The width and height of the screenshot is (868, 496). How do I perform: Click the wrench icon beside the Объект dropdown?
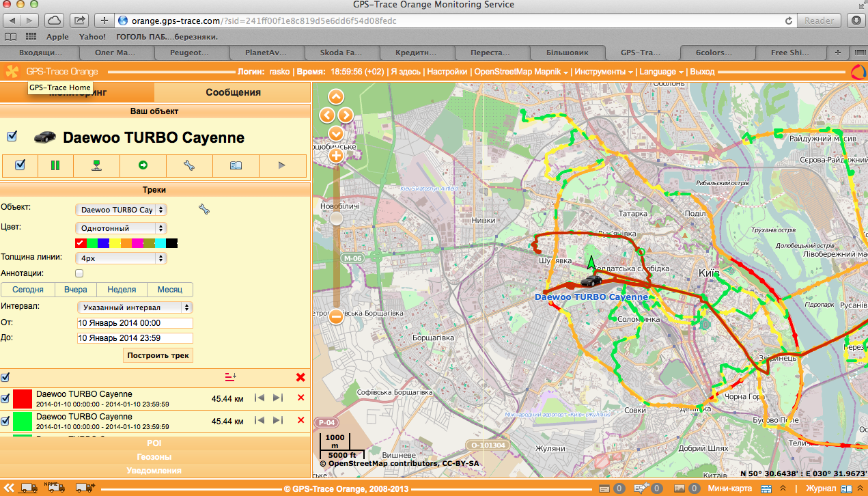[204, 209]
